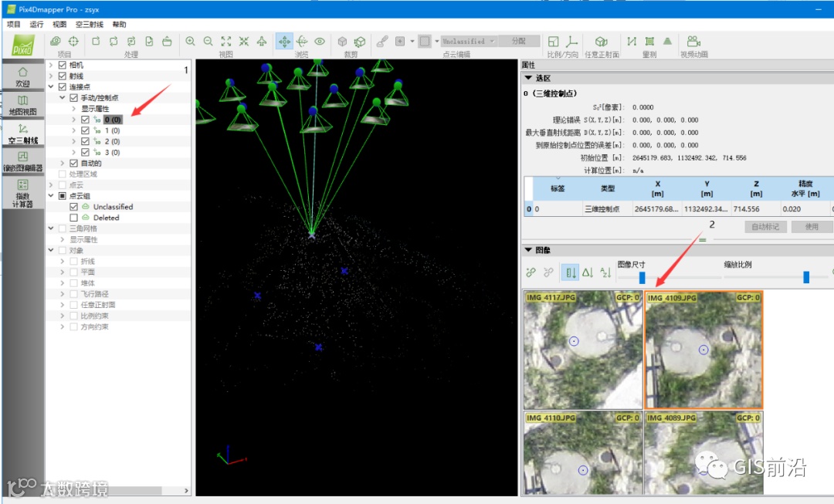Open the video animation camera tool
Viewport: 834px width, 504px height.
point(693,42)
